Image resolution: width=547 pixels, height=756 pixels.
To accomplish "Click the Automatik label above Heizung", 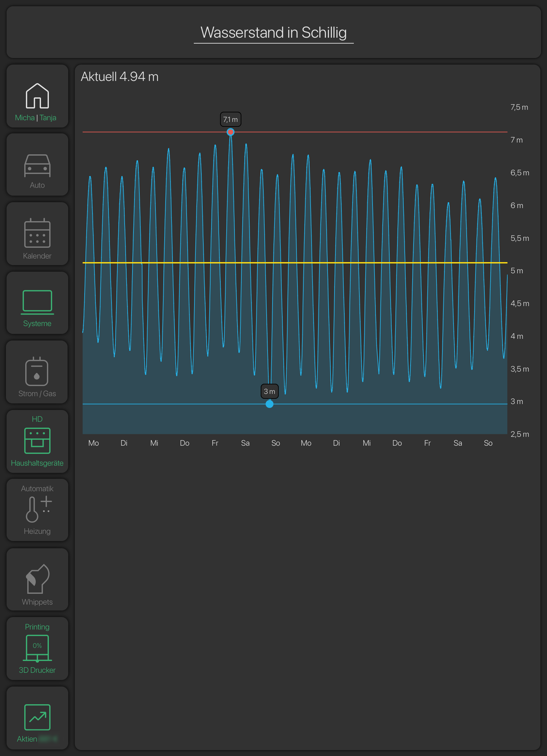I will coord(37,489).
